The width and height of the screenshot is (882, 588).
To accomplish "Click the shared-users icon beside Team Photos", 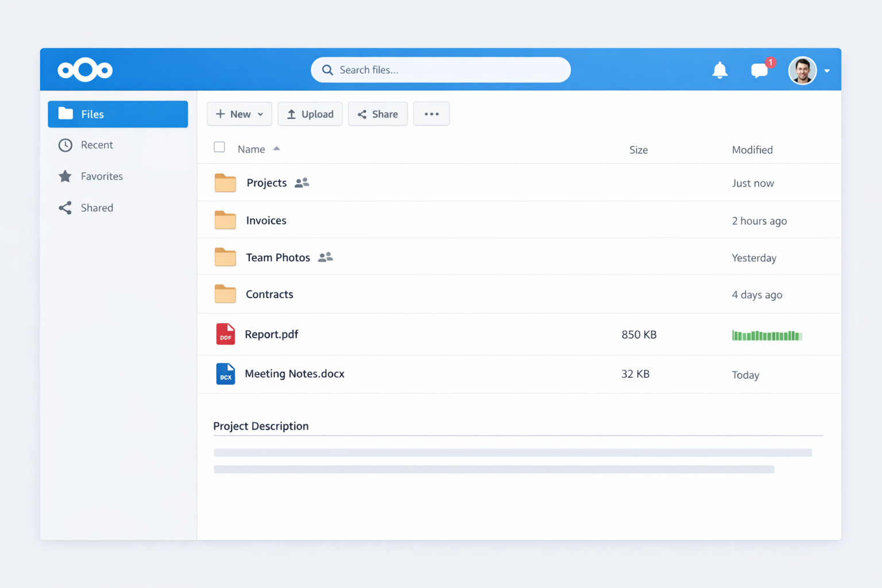I will 326,257.
